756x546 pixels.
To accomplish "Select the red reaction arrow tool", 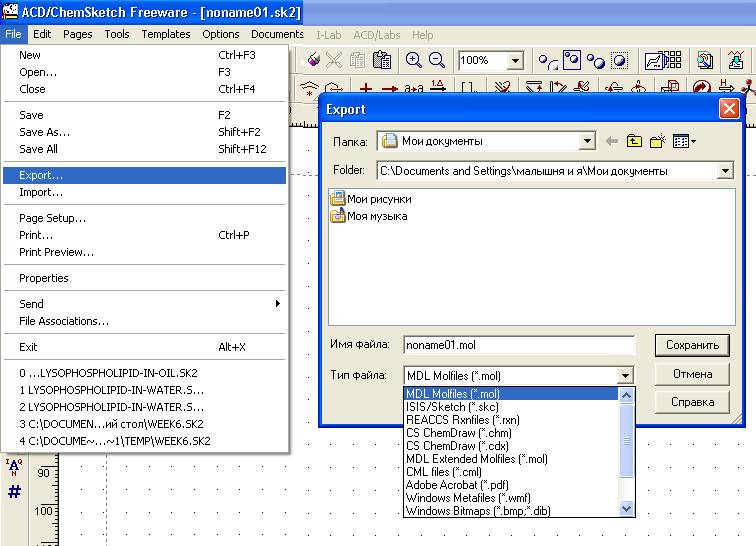I will coord(390,88).
